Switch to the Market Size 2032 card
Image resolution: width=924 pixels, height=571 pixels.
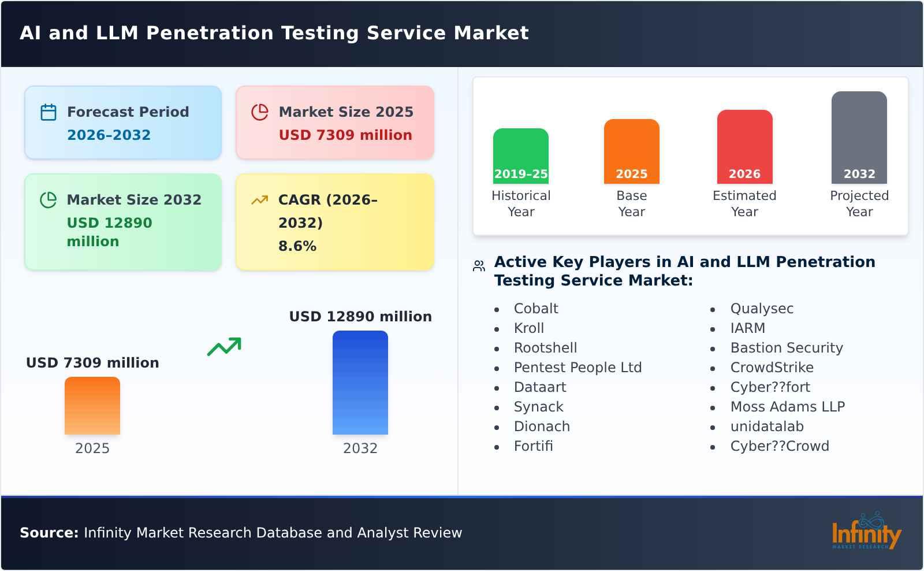tap(122, 221)
